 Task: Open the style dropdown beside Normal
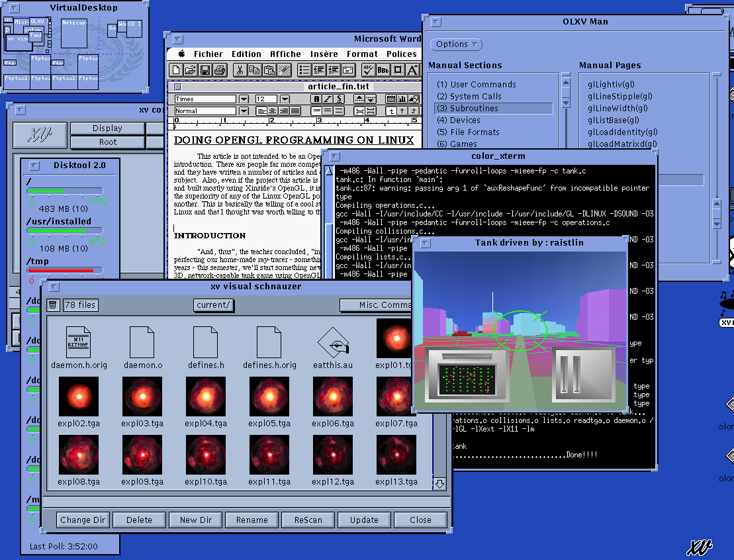click(x=244, y=111)
